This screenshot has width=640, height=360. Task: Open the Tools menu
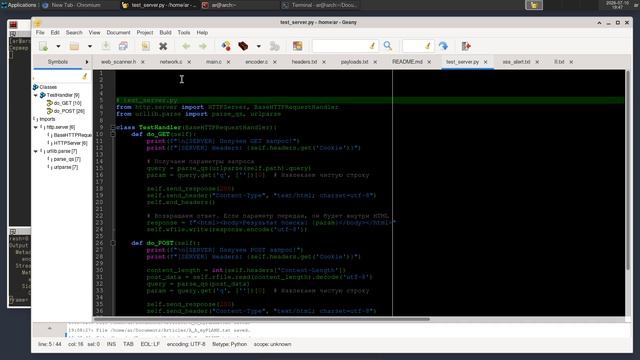(x=184, y=32)
